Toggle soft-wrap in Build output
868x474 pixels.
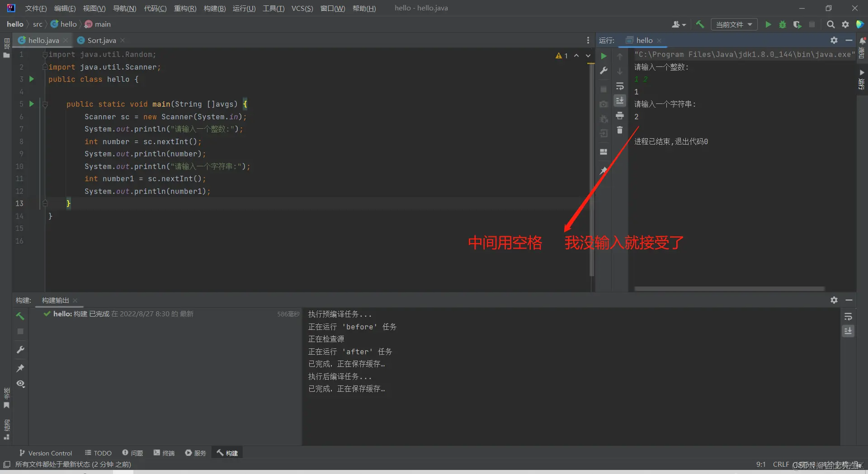(848, 316)
